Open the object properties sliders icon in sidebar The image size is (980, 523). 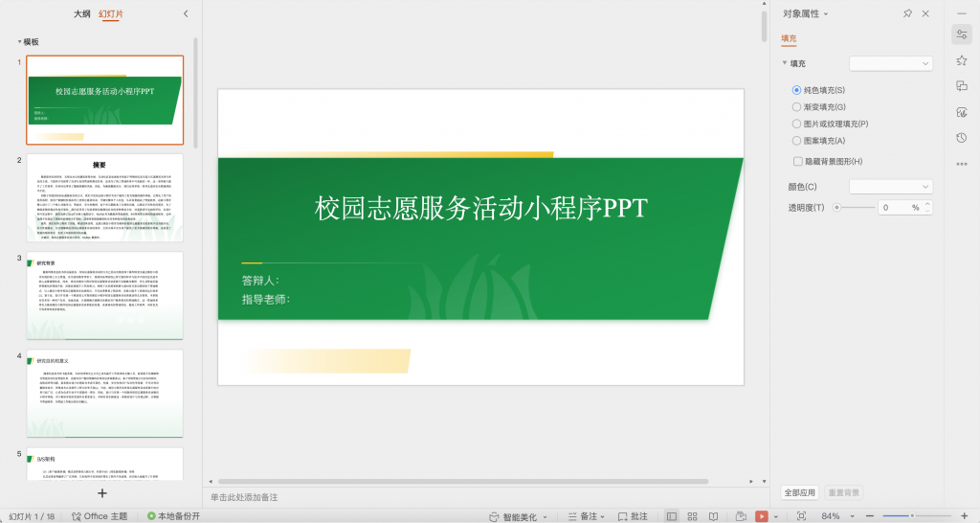[x=961, y=34]
